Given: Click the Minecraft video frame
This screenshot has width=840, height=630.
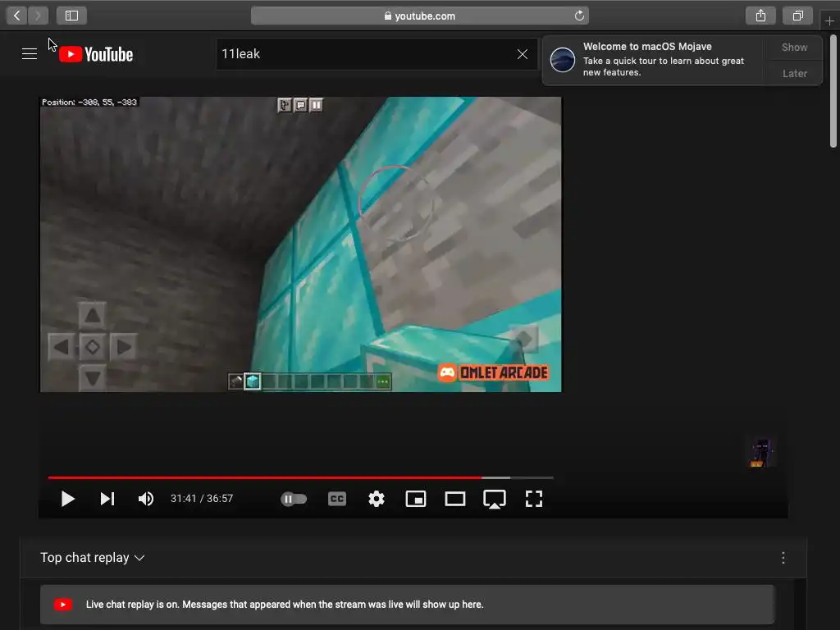Looking at the screenshot, I should click(x=300, y=244).
